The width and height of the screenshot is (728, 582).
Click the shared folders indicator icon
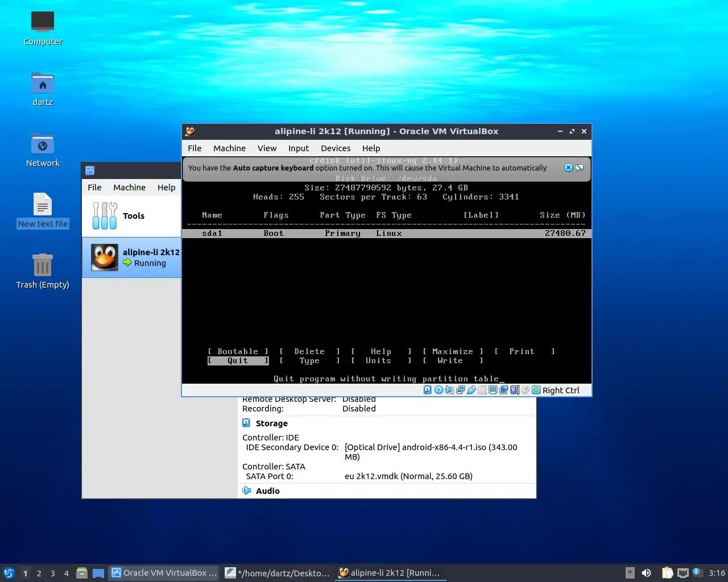482,390
